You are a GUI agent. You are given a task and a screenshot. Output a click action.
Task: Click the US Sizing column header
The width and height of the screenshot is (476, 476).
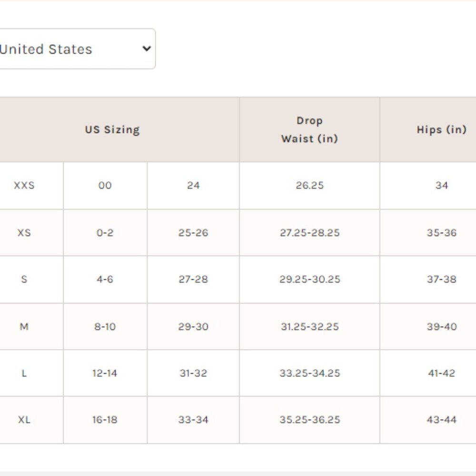tap(112, 130)
